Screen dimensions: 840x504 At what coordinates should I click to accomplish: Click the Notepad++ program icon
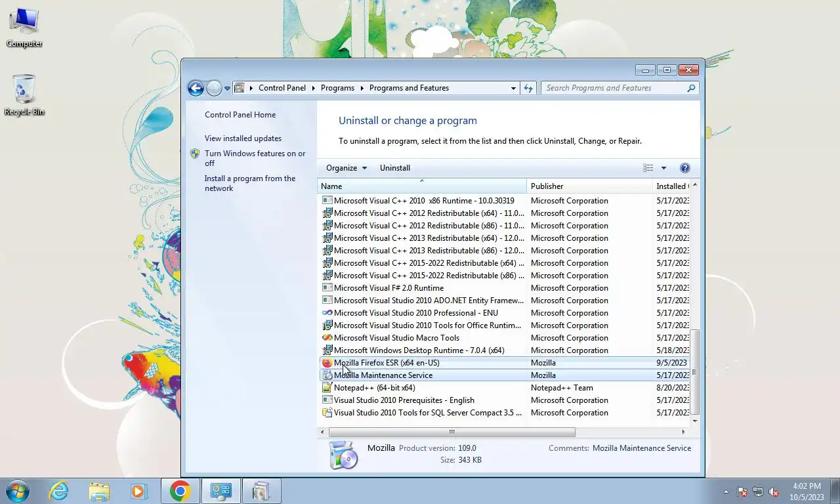click(327, 388)
